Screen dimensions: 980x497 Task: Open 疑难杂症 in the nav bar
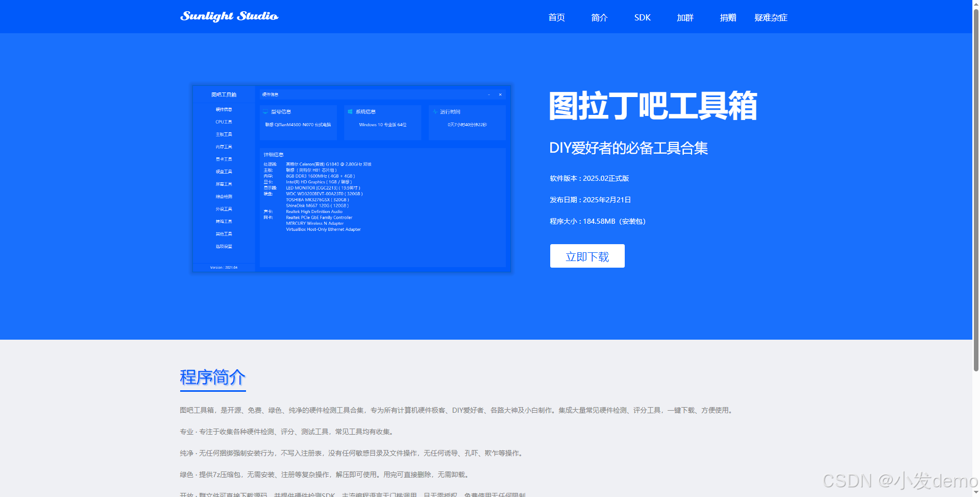click(x=771, y=17)
